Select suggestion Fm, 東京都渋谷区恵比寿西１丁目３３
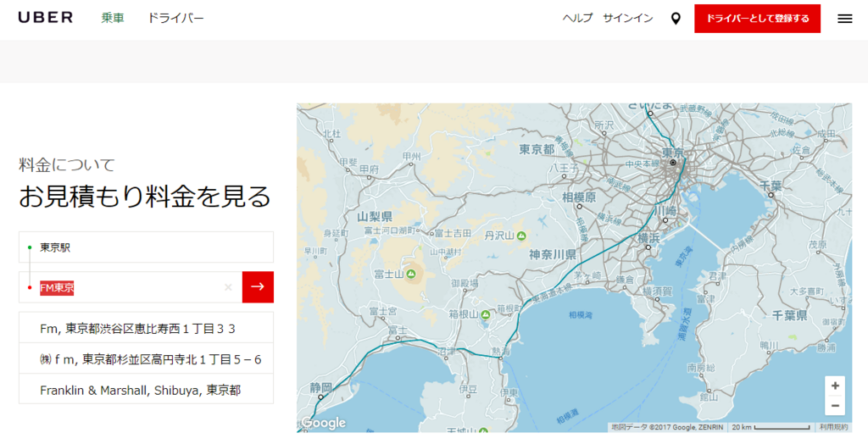 coord(146,328)
